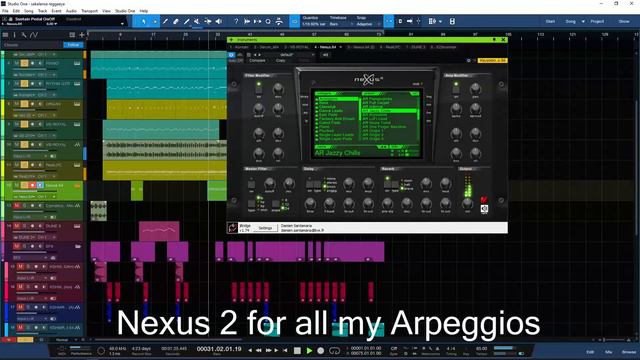Select the Arrow tool in toolbar
This screenshot has width=640, height=360.
click(144, 21)
